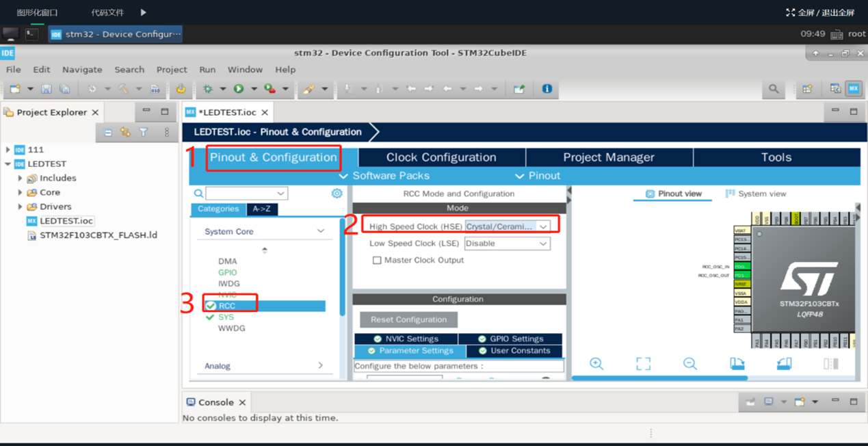Expand the Analog category

(320, 366)
